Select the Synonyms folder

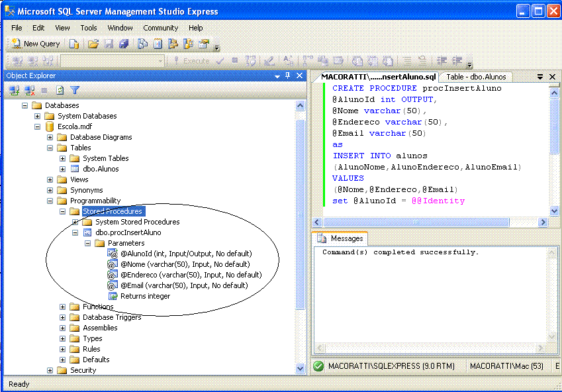(86, 190)
